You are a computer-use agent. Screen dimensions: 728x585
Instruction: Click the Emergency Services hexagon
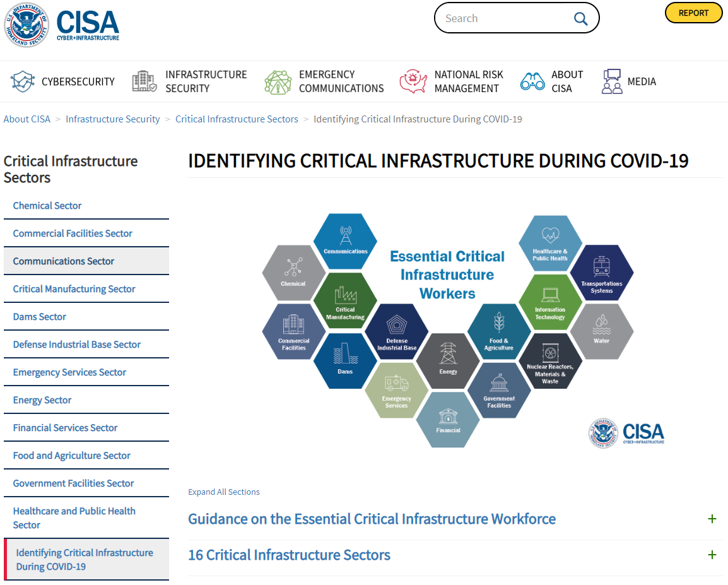coord(397,391)
